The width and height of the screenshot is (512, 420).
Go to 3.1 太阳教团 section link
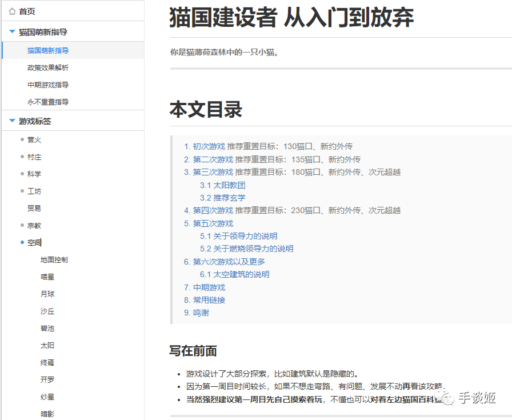click(x=223, y=185)
